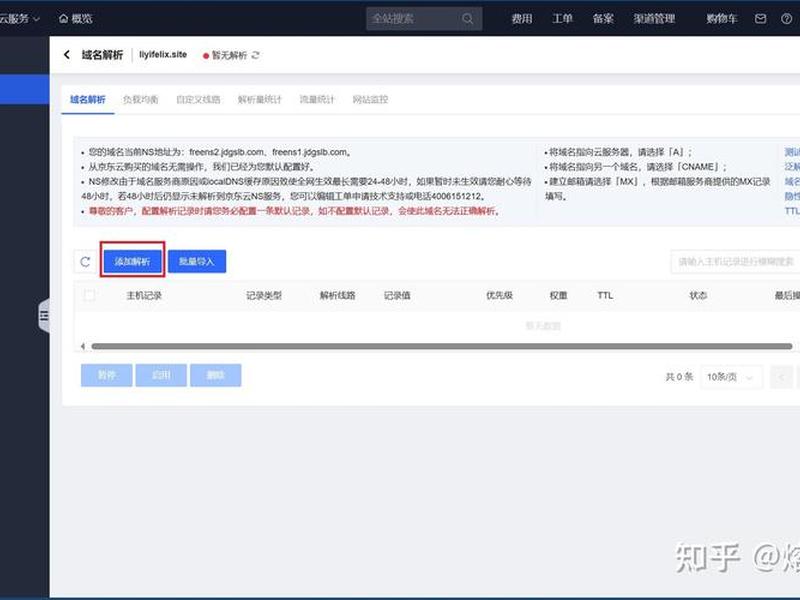
Task: Click the 删除 button below the table
Action: click(215, 375)
